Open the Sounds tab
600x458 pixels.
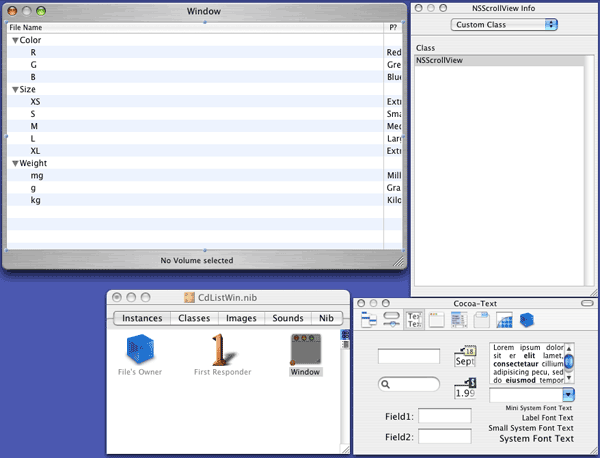287,318
